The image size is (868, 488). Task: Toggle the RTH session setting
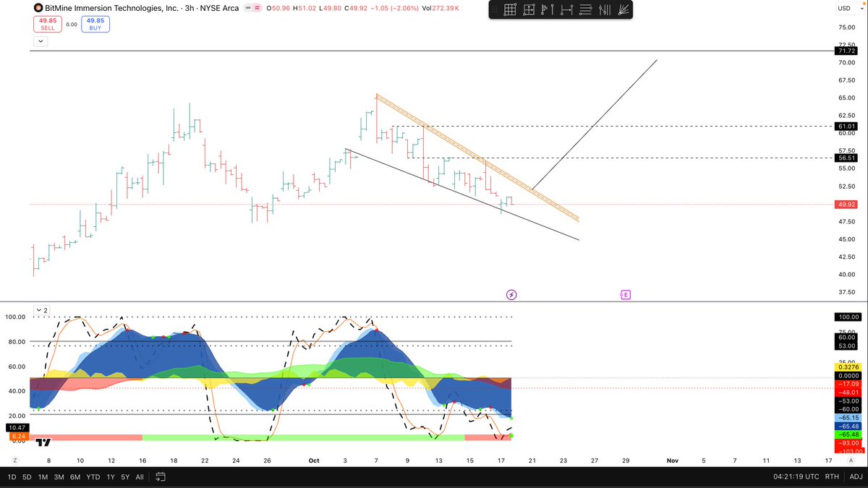(x=833, y=477)
